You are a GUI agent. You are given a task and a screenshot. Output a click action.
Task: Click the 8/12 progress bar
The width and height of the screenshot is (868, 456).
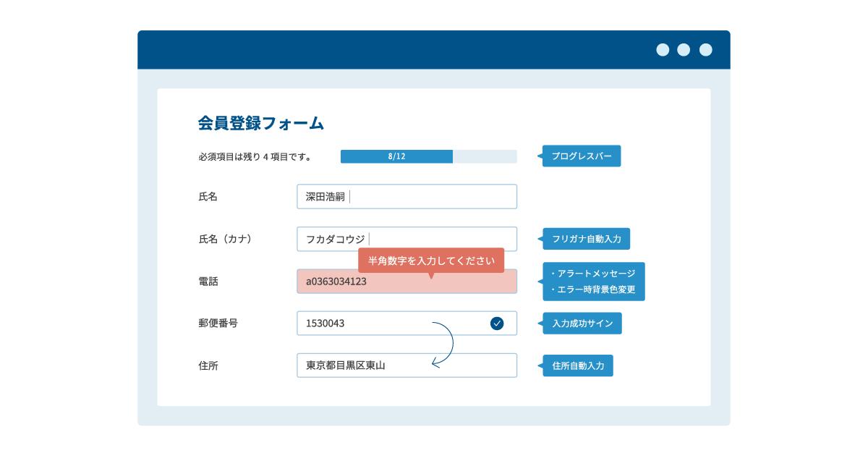[429, 156]
